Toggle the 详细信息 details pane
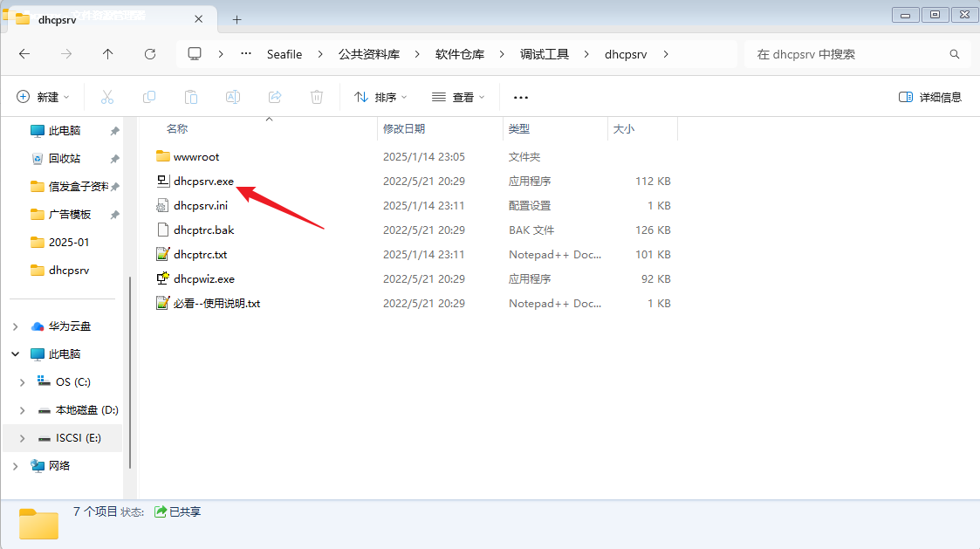The height and width of the screenshot is (549, 980). pos(930,97)
